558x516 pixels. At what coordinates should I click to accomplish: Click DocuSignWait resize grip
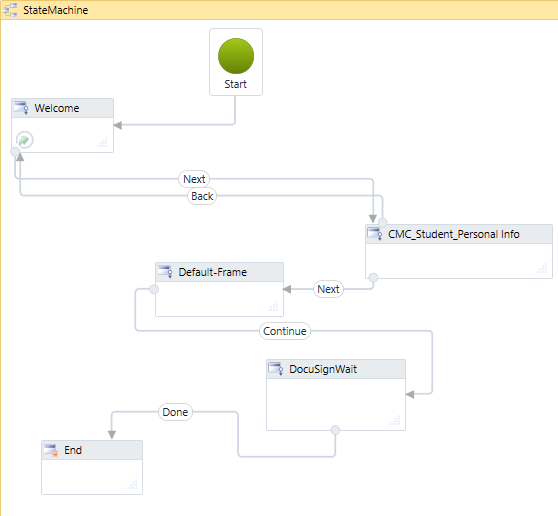coord(395,420)
